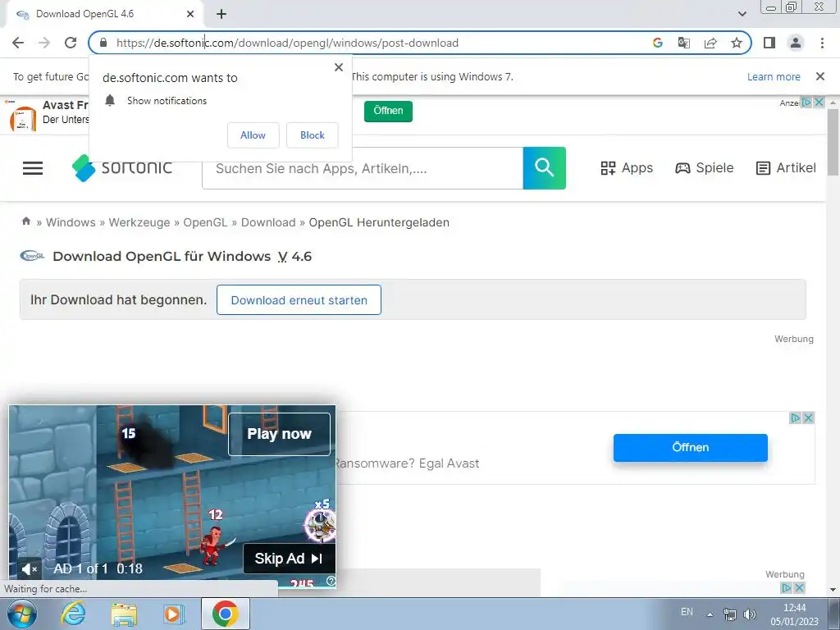Toggle the browser side panel
The width and height of the screenshot is (840, 630).
click(769, 43)
